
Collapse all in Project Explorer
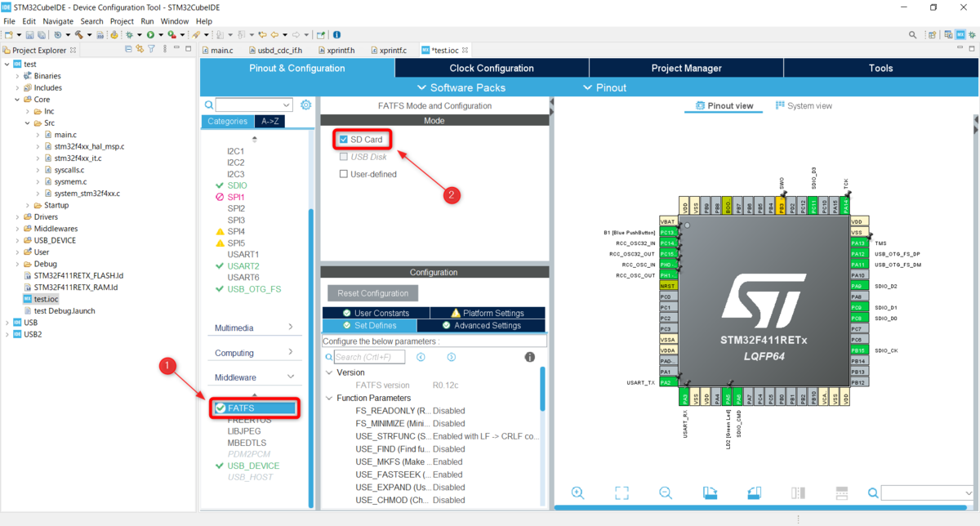click(x=129, y=50)
